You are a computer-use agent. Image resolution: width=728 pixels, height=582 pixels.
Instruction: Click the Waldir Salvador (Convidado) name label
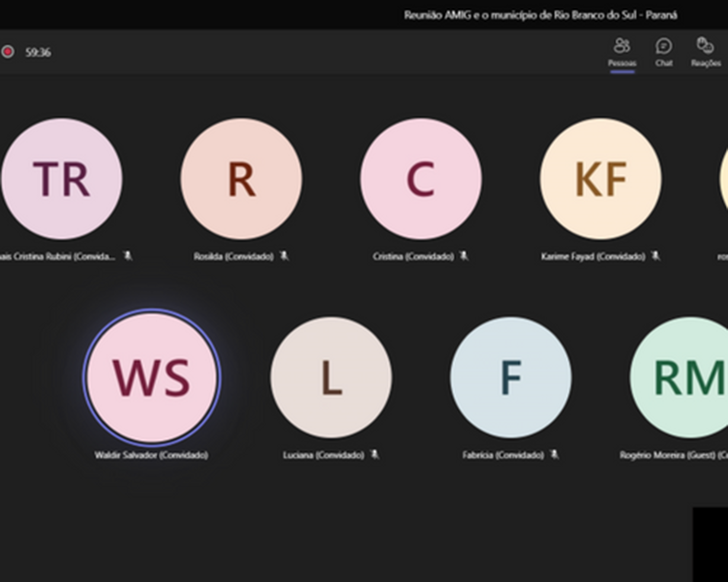[151, 455]
